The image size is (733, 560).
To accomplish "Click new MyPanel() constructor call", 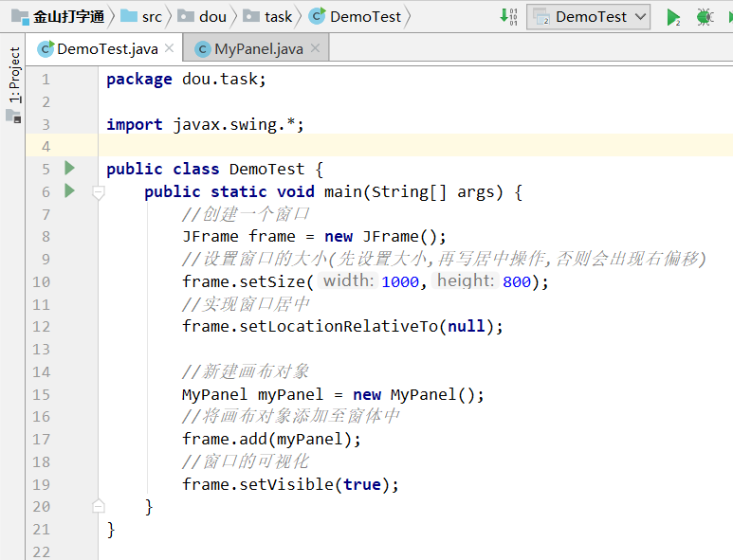I will click(418, 395).
